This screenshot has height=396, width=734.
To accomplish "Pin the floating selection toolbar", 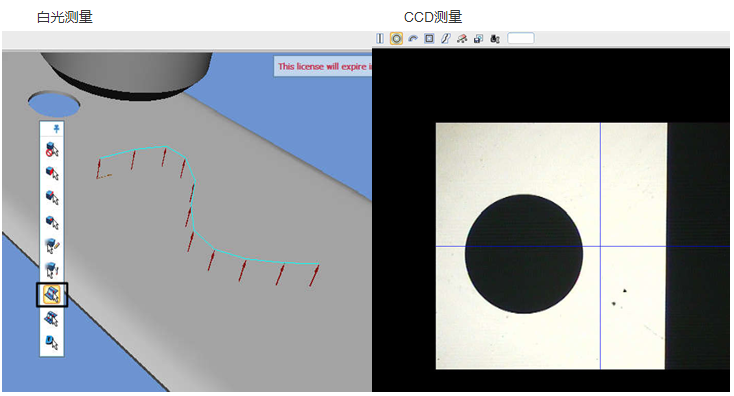I will [x=56, y=129].
